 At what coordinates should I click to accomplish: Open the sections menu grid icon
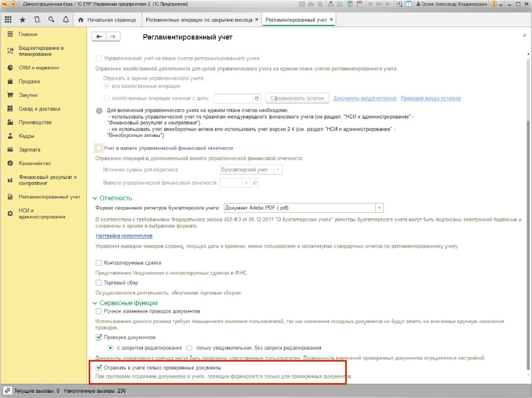[x=8, y=20]
